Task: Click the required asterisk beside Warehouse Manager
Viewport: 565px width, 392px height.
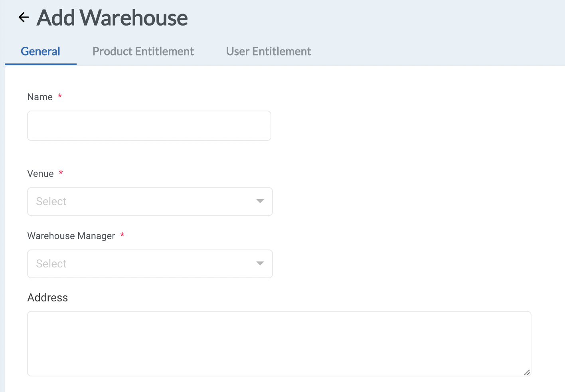Action: (122, 235)
